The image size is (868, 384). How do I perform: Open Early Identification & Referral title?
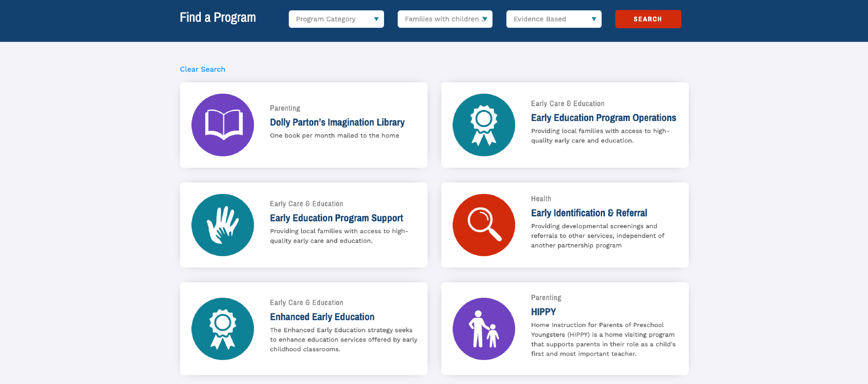(x=589, y=213)
